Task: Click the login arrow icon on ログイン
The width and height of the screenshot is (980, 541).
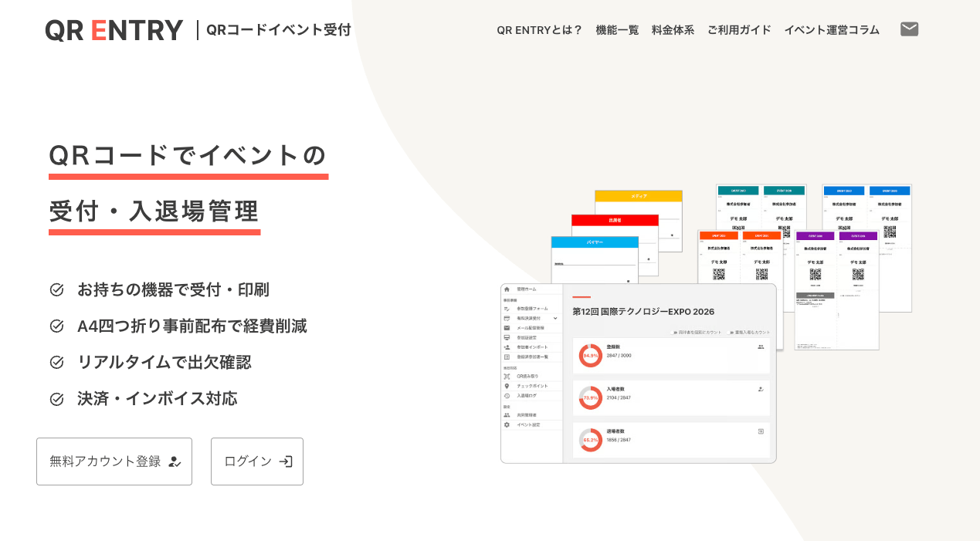Action: 286,462
